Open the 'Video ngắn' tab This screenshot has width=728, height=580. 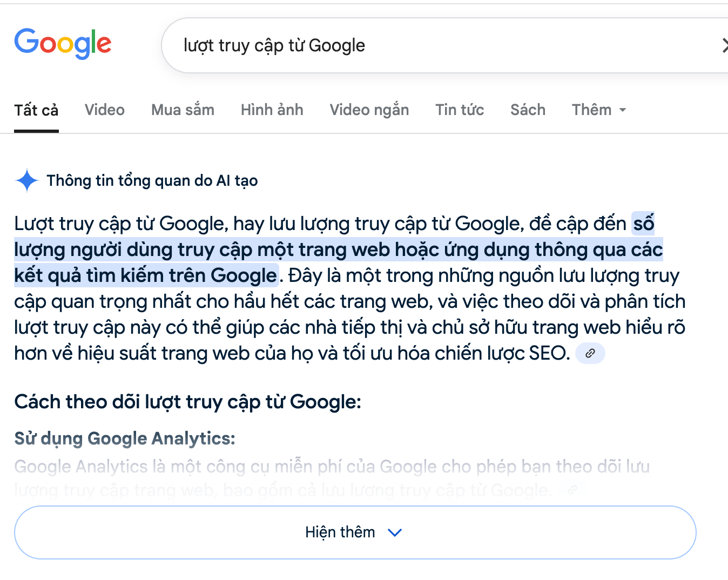pos(369,110)
